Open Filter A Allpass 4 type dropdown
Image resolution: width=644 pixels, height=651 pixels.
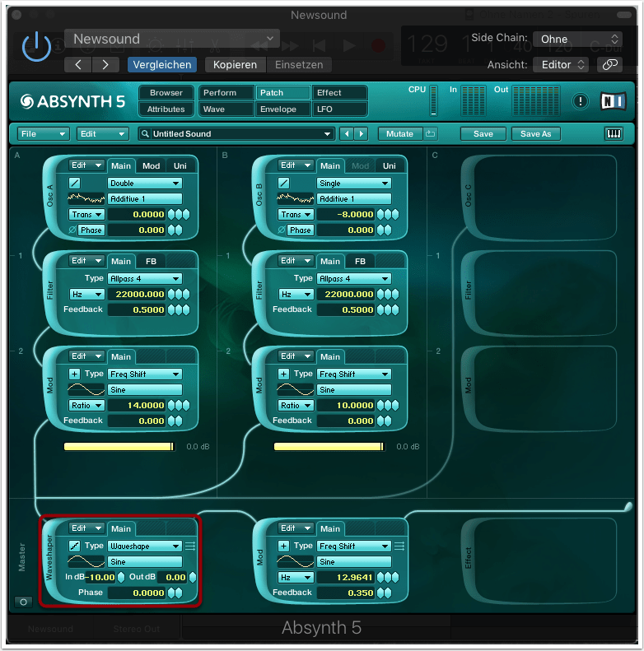pyautogui.click(x=145, y=279)
